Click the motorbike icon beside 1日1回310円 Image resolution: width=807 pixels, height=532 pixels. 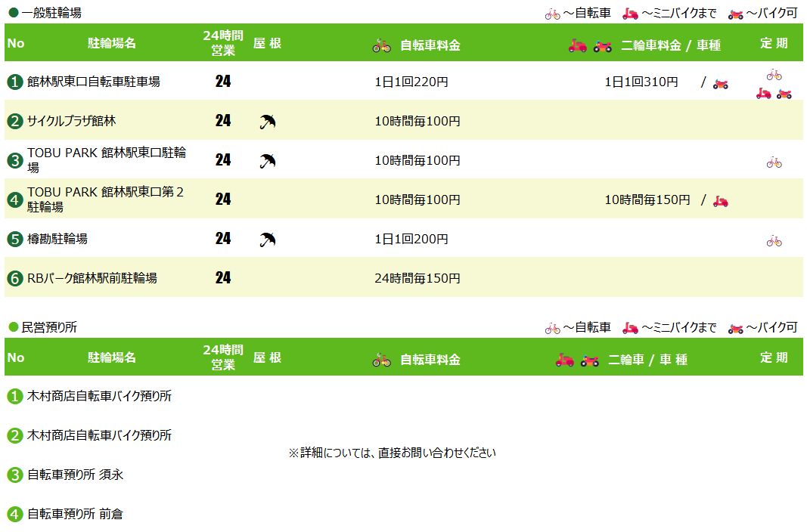coord(720,83)
